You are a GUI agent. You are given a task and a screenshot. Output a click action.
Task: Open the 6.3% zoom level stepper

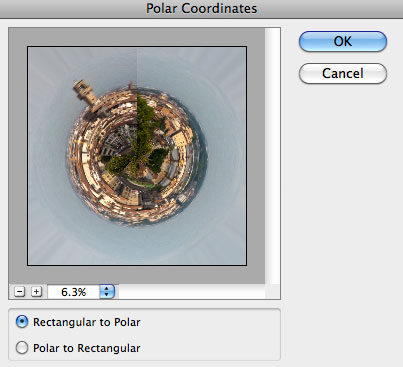pyautogui.click(x=107, y=292)
